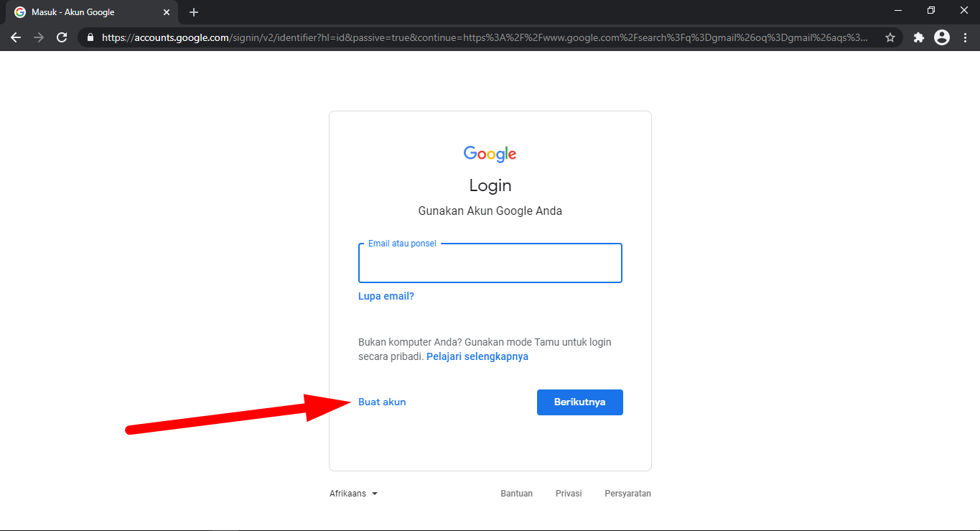Select Buat akun to create an account
The height and width of the screenshot is (531, 980).
(381, 402)
